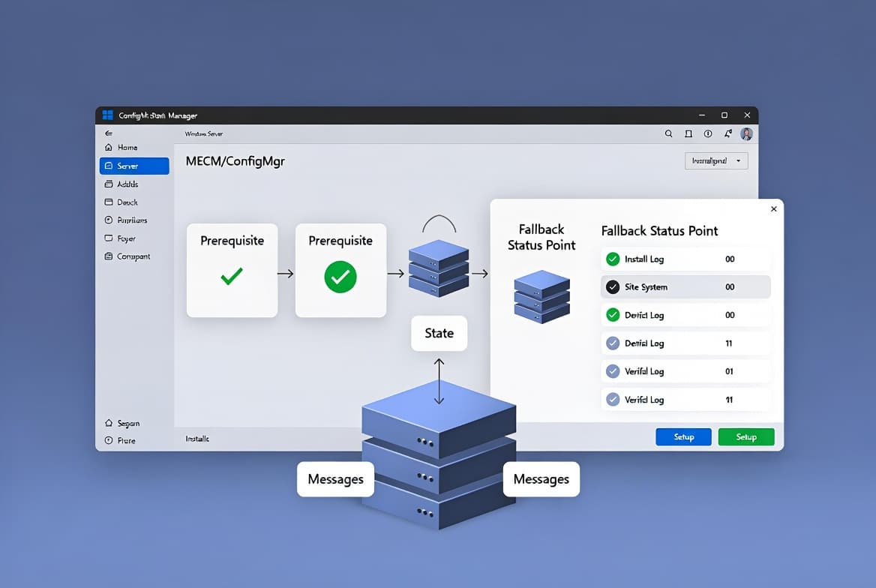The height and width of the screenshot is (588, 876).
Task: Toggle the green check on the Log row valued 00
Action: tap(613, 315)
